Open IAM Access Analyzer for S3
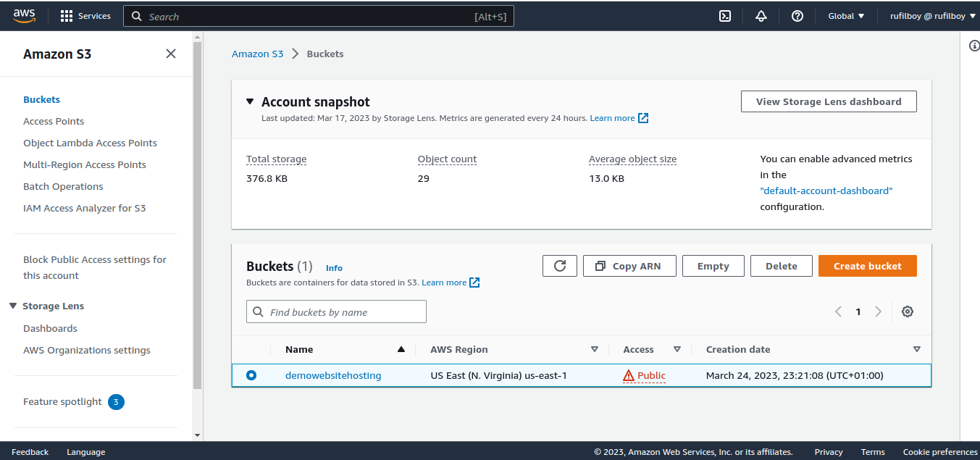Screen dimensions: 980x460 (84, 208)
